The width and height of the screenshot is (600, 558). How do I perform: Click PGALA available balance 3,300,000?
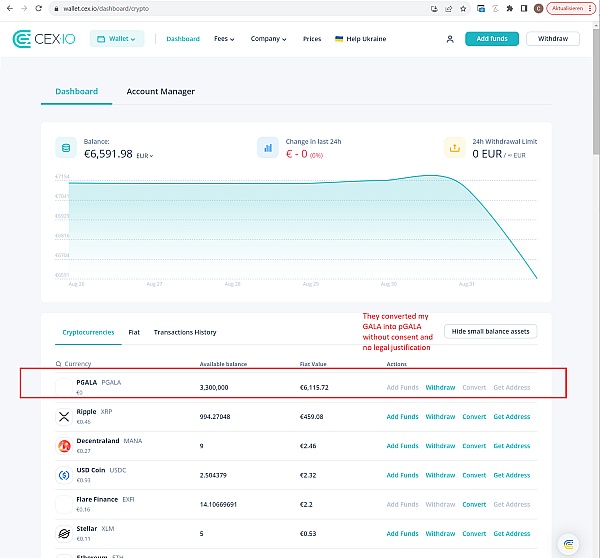[214, 388]
